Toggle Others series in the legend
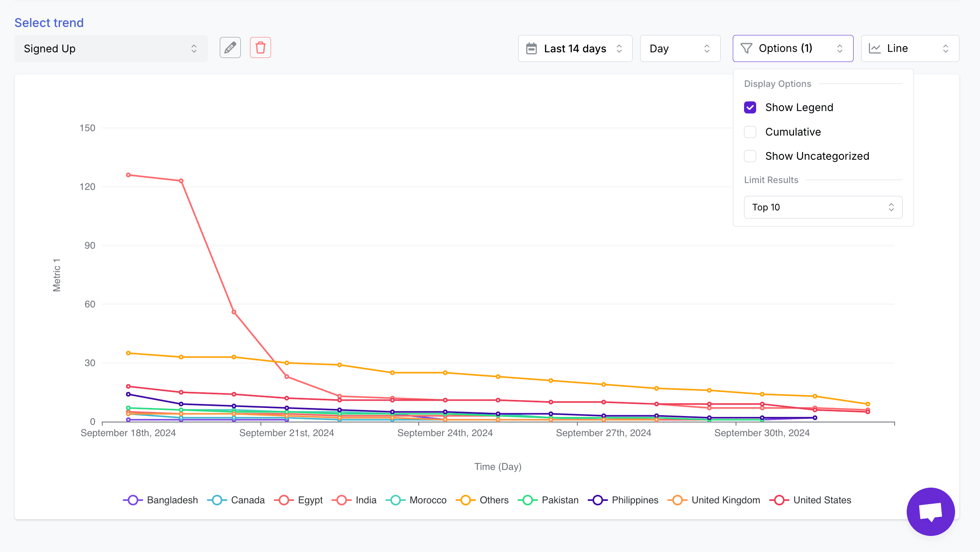Image resolution: width=980 pixels, height=552 pixels. pyautogui.click(x=482, y=500)
